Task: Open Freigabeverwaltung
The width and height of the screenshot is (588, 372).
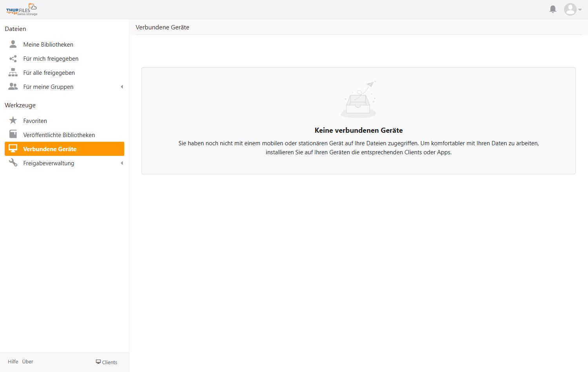Action: pos(49,163)
